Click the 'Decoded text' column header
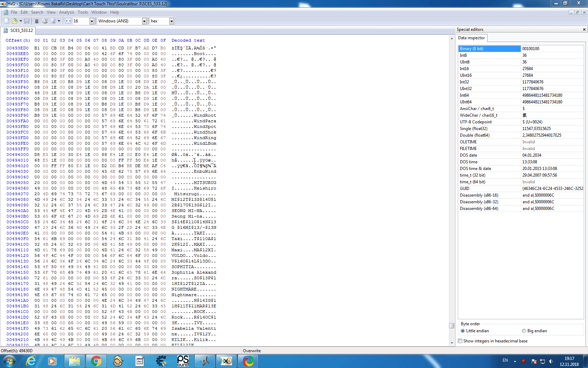This screenshot has height=368, width=588. click(188, 40)
